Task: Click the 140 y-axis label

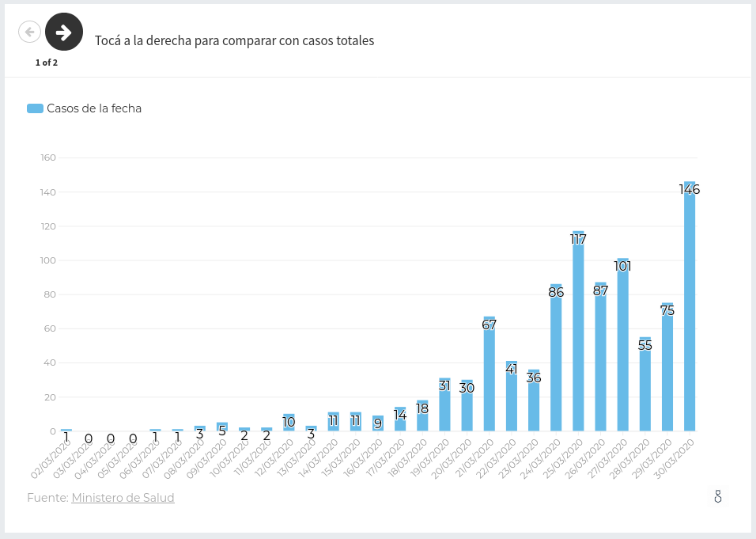Action: click(48, 192)
